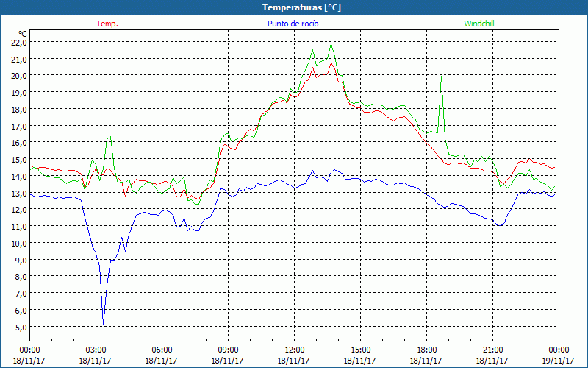Click the 14,0 value on the y-axis
The image size is (588, 368).
click(19, 176)
